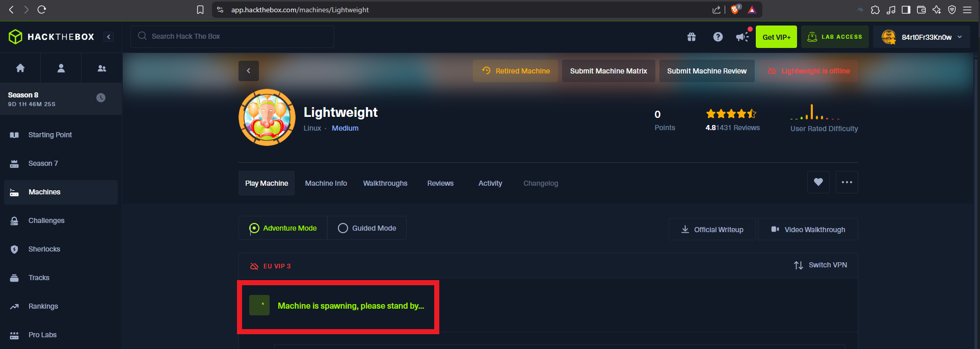The width and height of the screenshot is (980, 349).
Task: Click Switch VPN
Action: [x=820, y=265]
